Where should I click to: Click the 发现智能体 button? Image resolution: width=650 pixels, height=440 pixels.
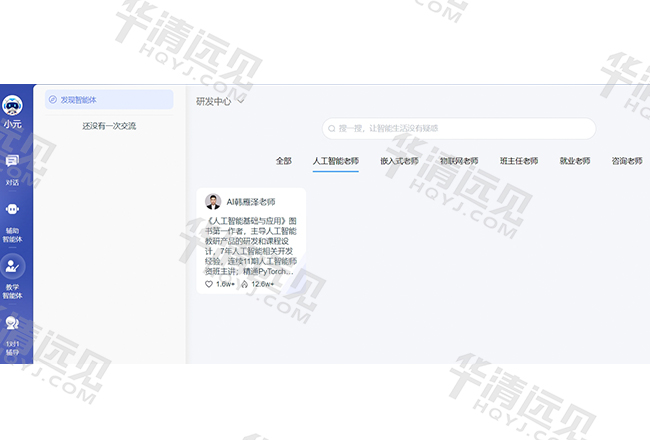click(109, 99)
